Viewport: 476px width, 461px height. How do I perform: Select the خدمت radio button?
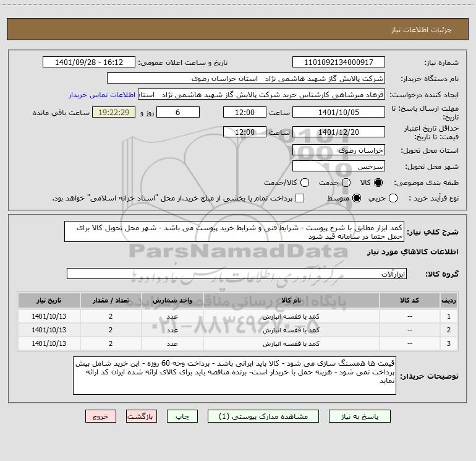[x=346, y=183]
